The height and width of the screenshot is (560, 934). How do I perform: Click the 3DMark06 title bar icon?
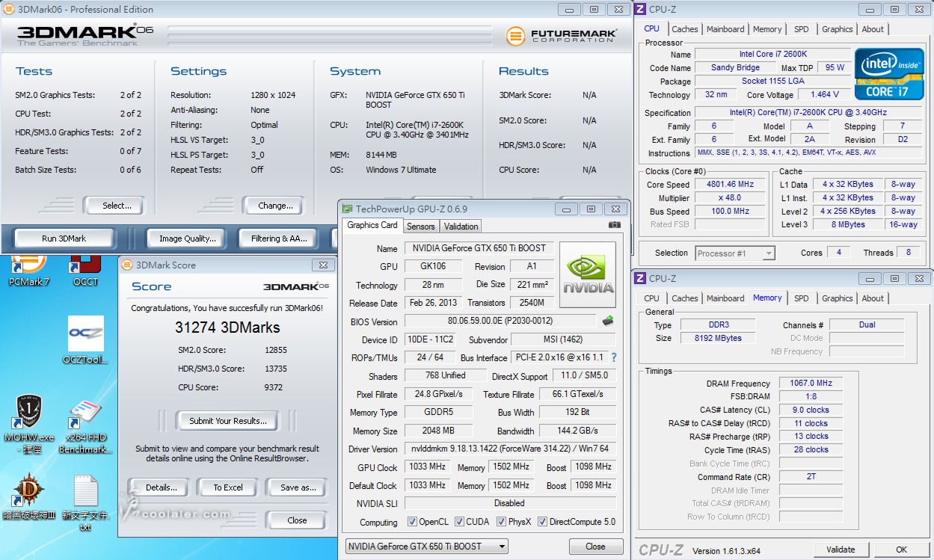pyautogui.click(x=9, y=10)
